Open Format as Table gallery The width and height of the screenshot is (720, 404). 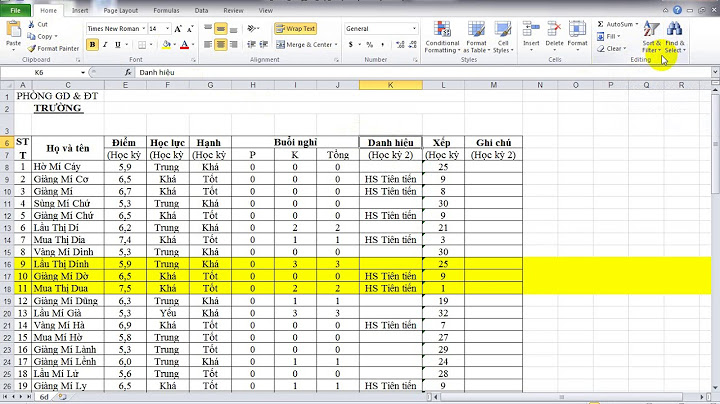tap(476, 37)
